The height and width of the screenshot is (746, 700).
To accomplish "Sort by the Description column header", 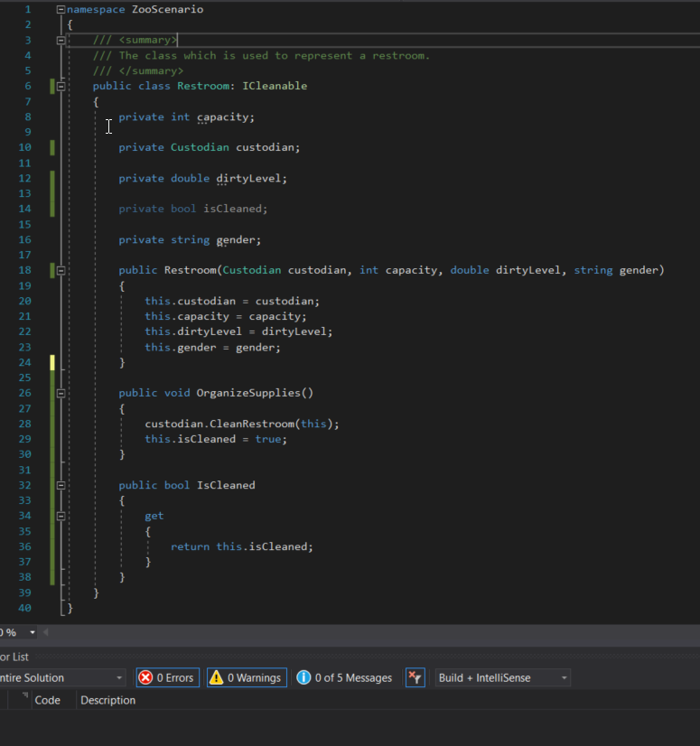I will pyautogui.click(x=107, y=700).
